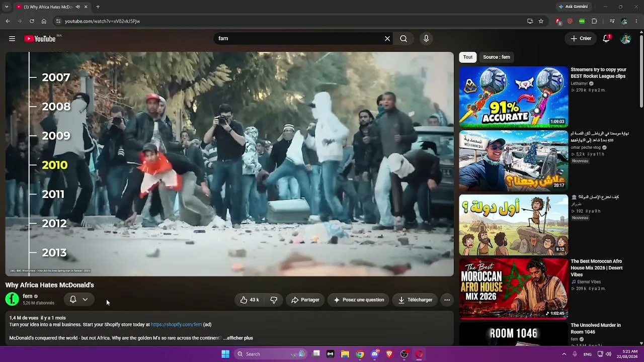Bookmark this page with the star icon

pos(541,21)
